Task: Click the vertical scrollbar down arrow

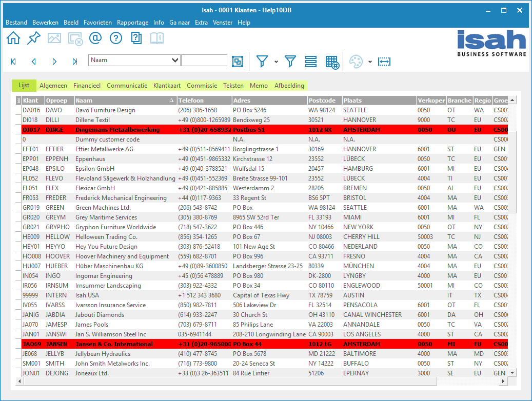Action: (513, 372)
